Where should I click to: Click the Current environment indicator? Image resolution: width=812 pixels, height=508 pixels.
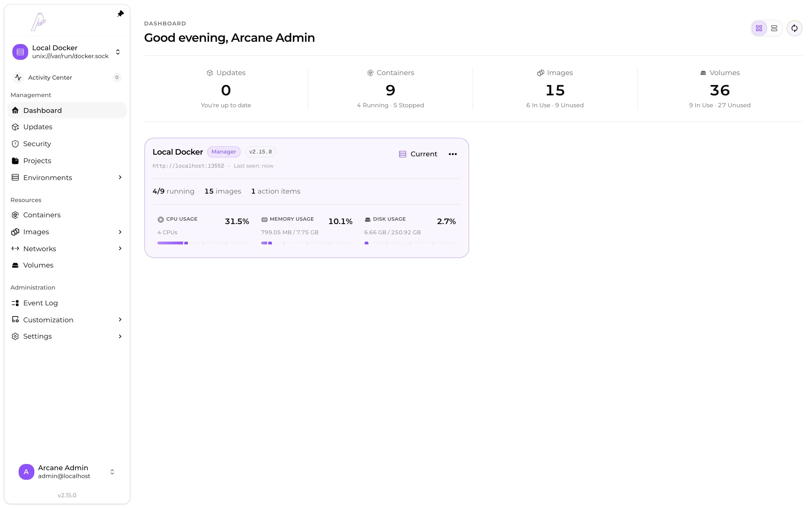coord(418,154)
